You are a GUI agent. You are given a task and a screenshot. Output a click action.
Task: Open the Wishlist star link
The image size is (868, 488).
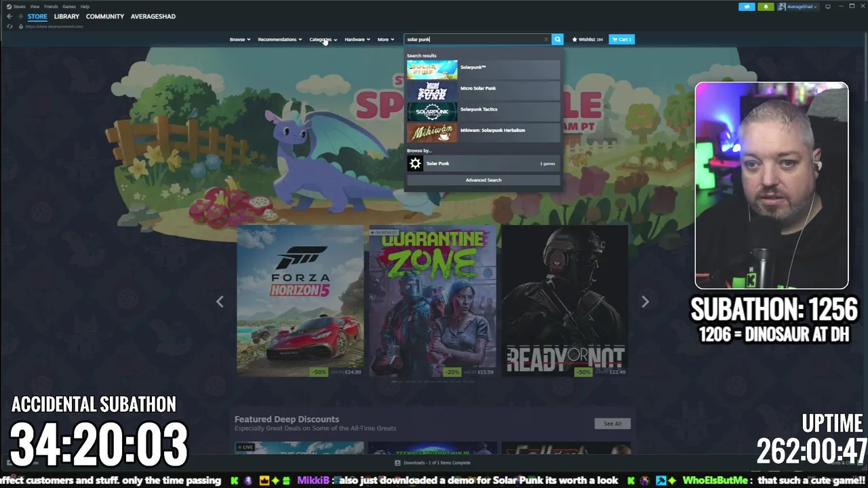tap(587, 39)
